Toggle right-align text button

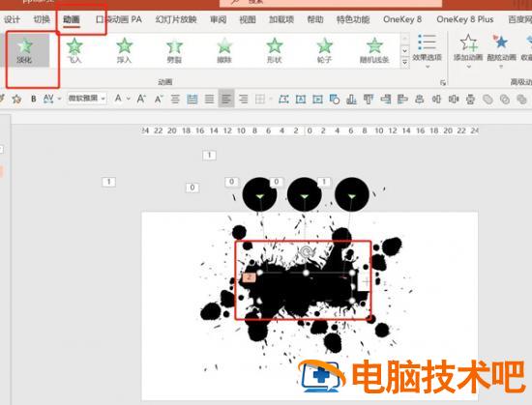click(x=243, y=99)
